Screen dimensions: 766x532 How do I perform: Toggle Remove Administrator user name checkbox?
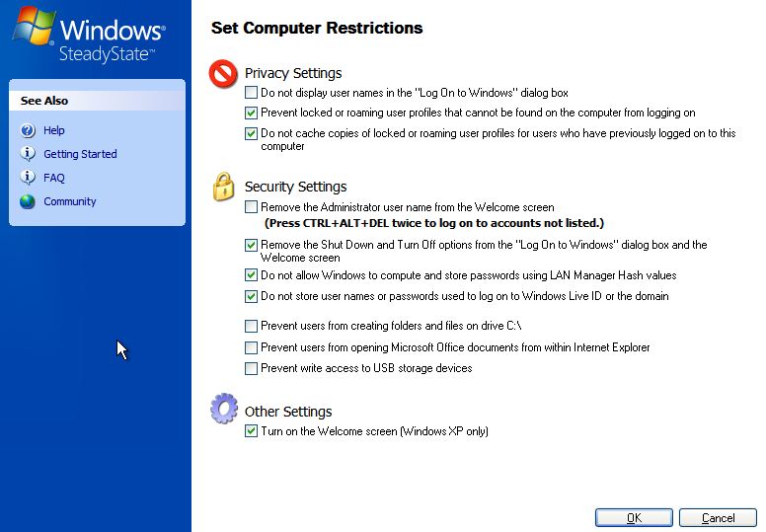click(251, 207)
